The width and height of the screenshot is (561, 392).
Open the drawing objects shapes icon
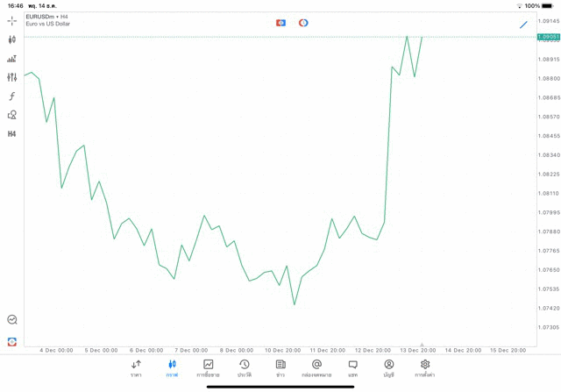click(x=12, y=115)
